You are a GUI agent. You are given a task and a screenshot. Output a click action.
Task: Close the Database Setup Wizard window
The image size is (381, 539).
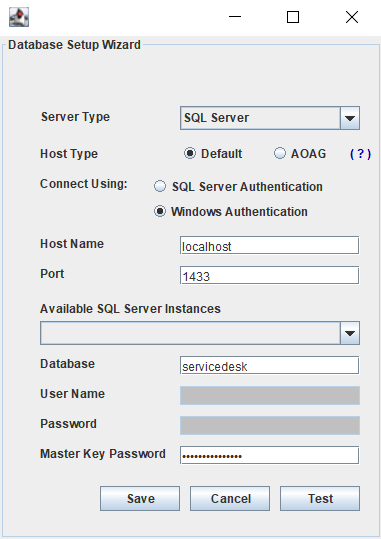pos(352,17)
